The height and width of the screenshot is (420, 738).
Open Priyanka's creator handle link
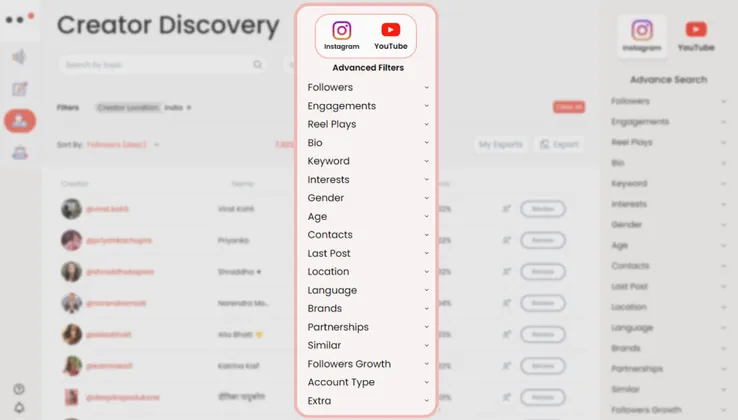point(119,241)
